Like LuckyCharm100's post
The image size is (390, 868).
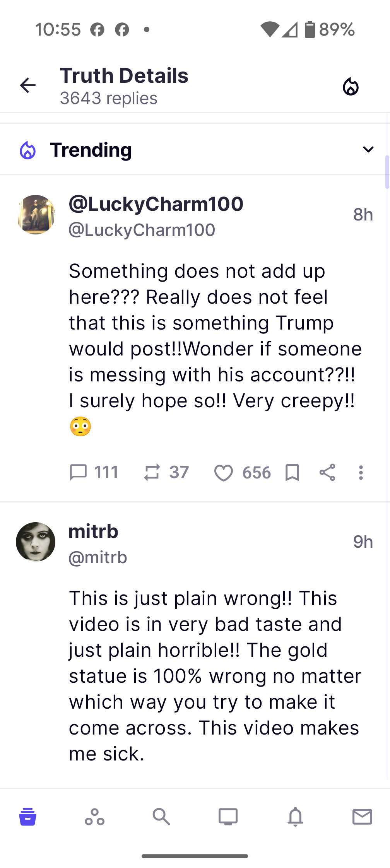pyautogui.click(x=224, y=473)
